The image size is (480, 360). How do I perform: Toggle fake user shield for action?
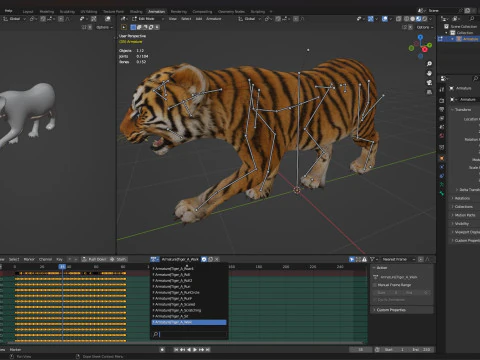[x=204, y=259]
